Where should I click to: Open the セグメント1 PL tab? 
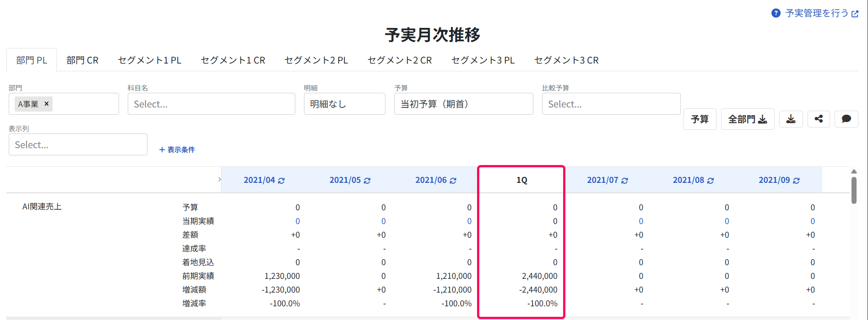coord(150,60)
